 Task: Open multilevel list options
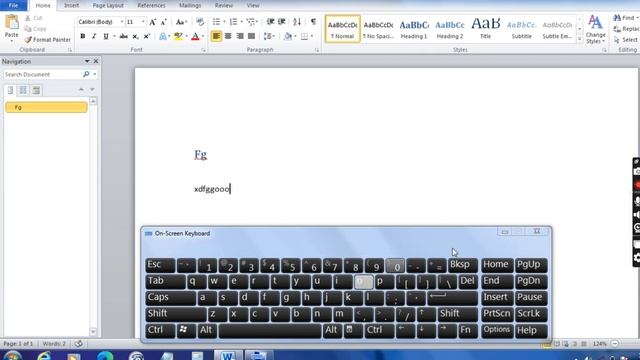(x=251, y=22)
